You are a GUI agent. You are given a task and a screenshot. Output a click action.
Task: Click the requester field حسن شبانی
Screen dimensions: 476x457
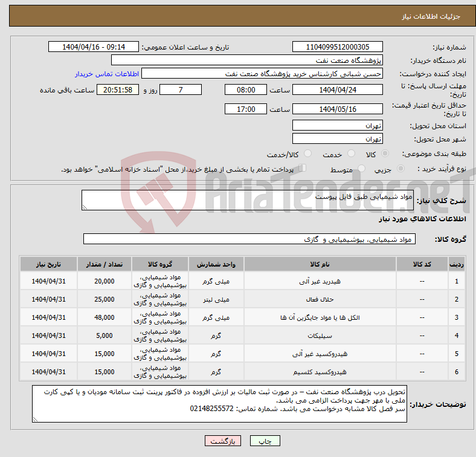coord(262,74)
